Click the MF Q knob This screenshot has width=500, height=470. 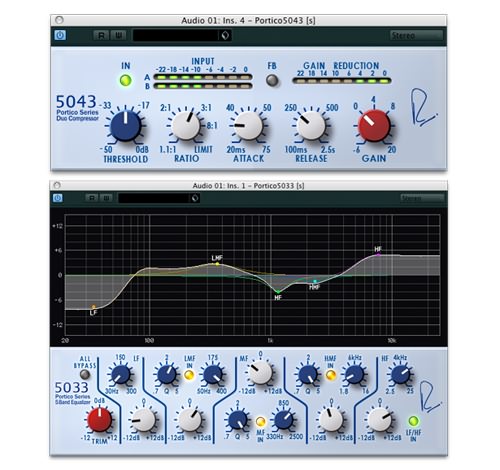tap(237, 420)
